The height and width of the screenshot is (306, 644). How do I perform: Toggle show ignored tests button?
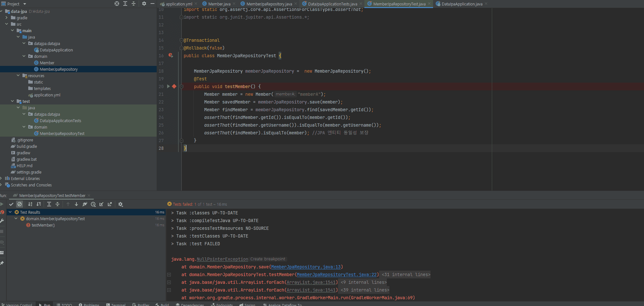[x=20, y=204]
